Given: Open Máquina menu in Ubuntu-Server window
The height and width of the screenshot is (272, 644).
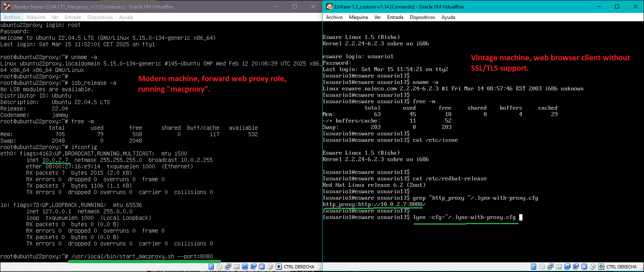Looking at the screenshot, I should tap(36, 17).
